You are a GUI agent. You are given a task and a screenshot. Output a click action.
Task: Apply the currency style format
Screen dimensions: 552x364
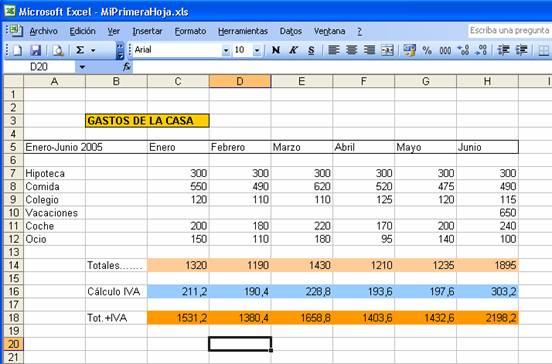tap(409, 50)
